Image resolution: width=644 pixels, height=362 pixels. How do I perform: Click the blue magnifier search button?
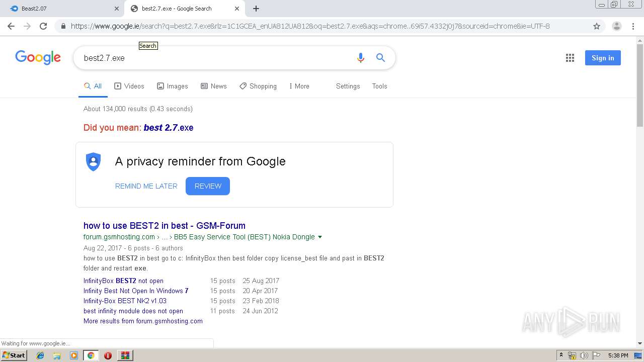(381, 58)
